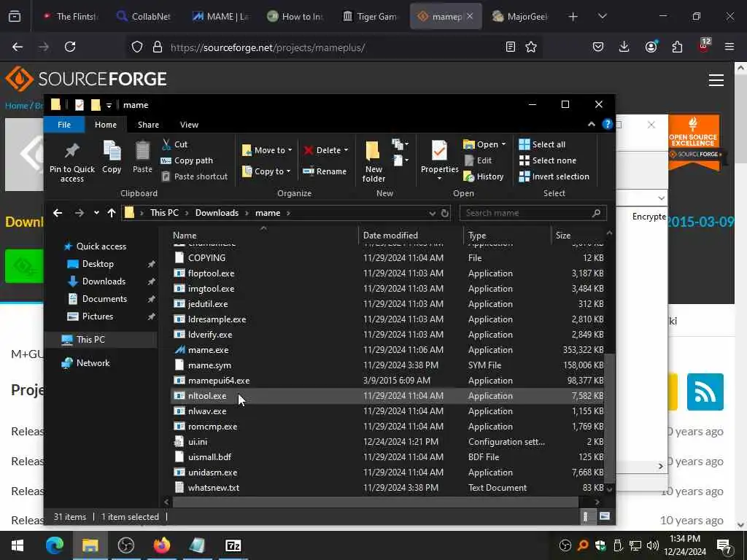The image size is (747, 560).
Task: Open File menu in Explorer
Action: click(64, 125)
